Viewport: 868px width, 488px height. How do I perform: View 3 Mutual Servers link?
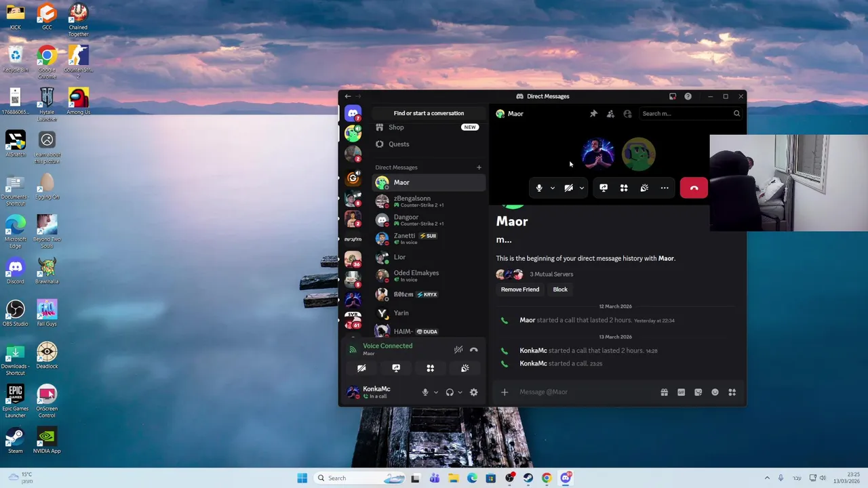click(x=551, y=274)
